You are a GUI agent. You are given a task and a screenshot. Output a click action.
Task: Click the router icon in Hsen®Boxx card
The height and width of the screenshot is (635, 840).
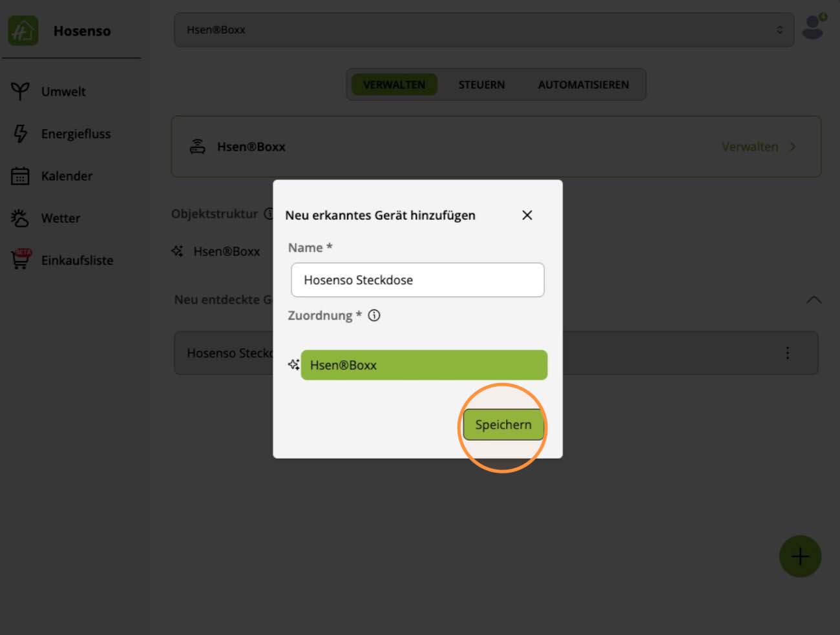coord(198,147)
